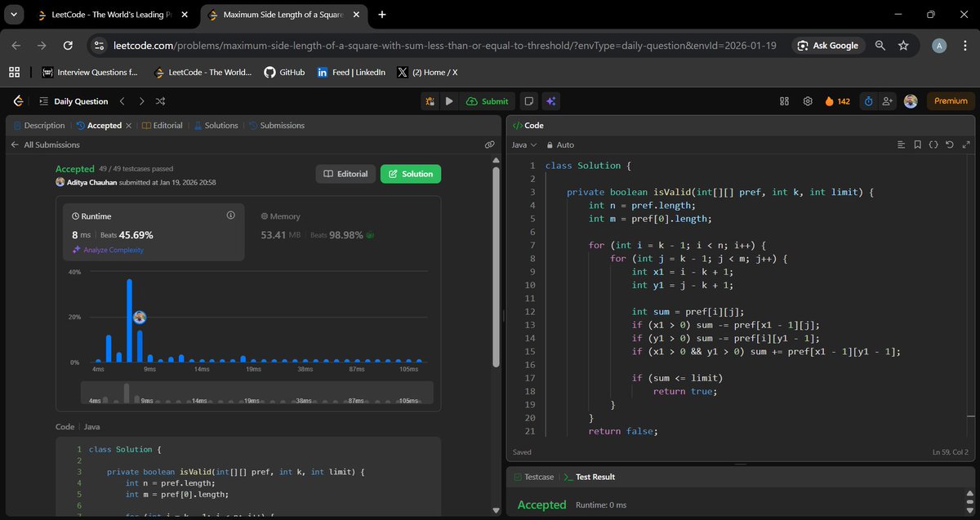Open the Chrome apps grid icon
This screenshot has width=980, height=520.
[x=14, y=72]
